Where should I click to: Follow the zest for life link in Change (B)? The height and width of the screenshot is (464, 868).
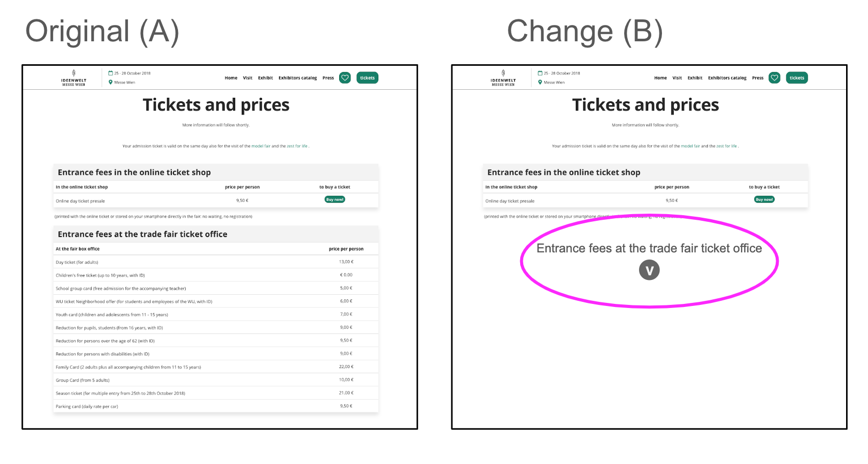726,146
